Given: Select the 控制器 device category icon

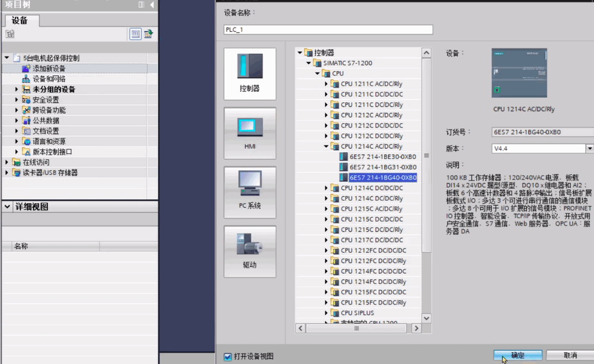Looking at the screenshot, I should pyautogui.click(x=249, y=74).
